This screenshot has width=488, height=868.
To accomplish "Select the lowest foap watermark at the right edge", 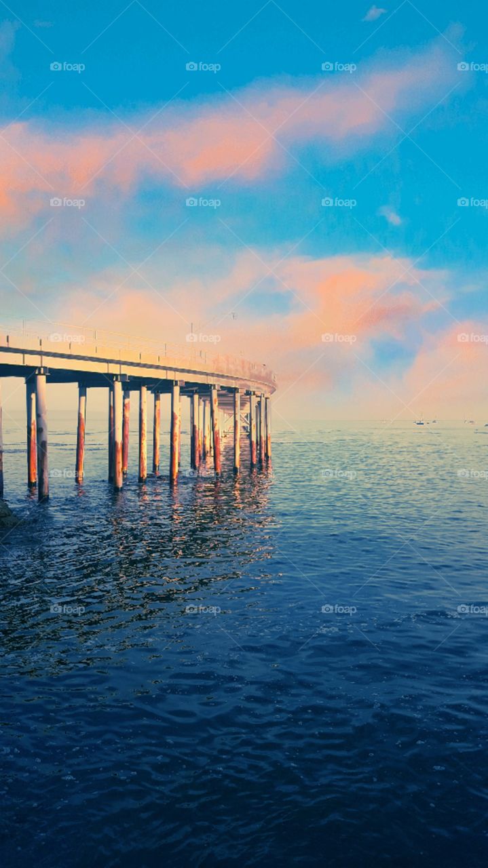I will 473,609.
